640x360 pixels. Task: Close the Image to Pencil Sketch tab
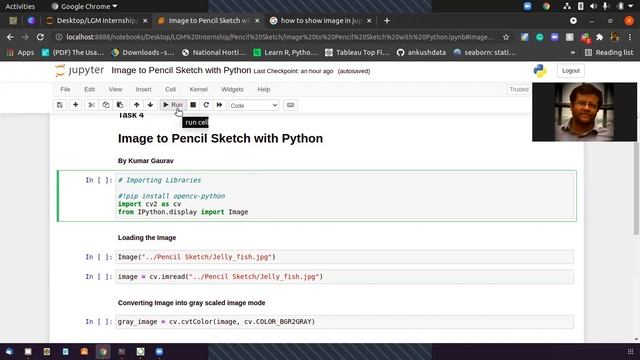pyautogui.click(x=257, y=21)
